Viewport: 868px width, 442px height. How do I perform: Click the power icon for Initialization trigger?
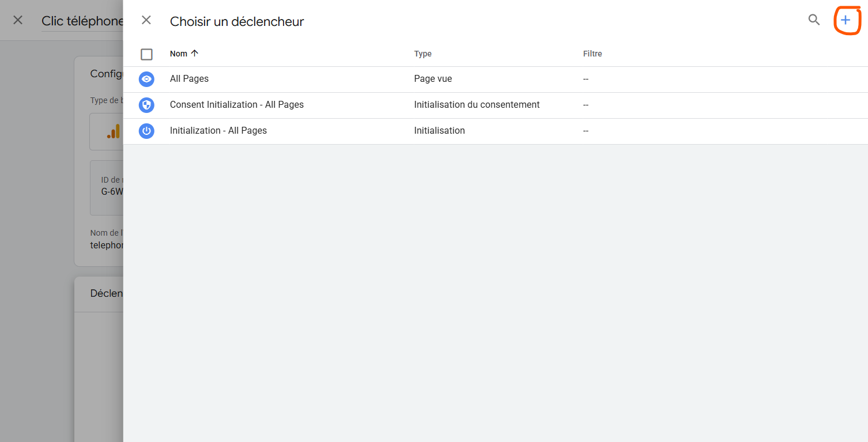point(146,131)
